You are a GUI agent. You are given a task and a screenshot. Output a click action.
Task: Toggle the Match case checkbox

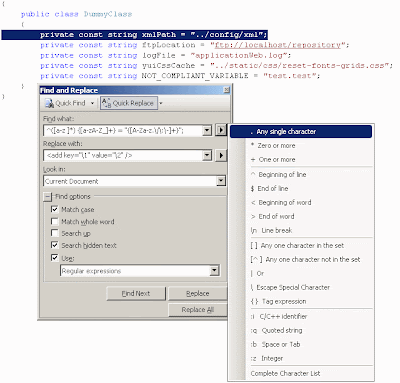tap(55, 209)
